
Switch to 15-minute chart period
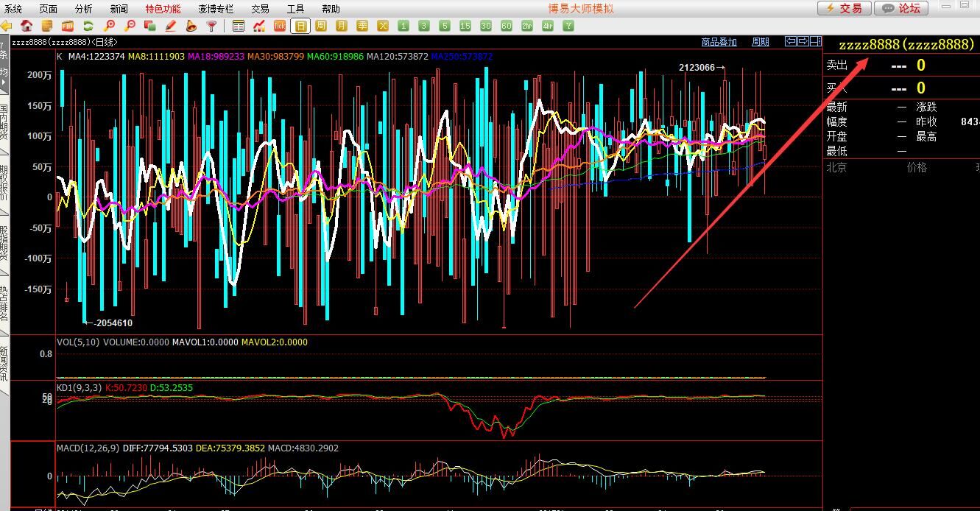pos(465,26)
